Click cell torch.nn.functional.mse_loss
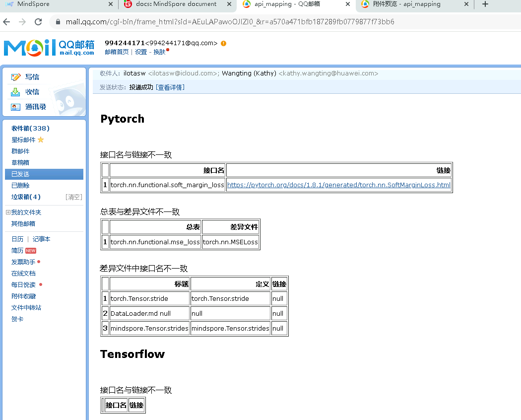Image resolution: width=521 pixels, height=420 pixels. click(x=155, y=242)
